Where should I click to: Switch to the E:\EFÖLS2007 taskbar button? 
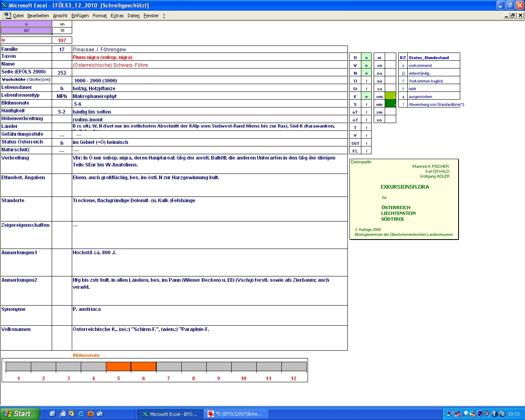(x=236, y=414)
